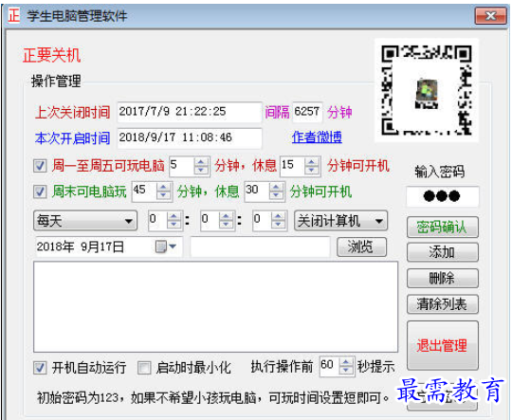Image resolution: width=512 pixels, height=420 pixels.
Task: Click the warning seconds field 60
Action: point(329,366)
